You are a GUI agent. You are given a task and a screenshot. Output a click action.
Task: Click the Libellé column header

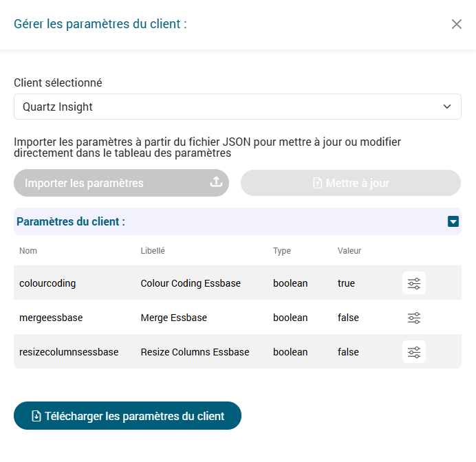coord(153,251)
